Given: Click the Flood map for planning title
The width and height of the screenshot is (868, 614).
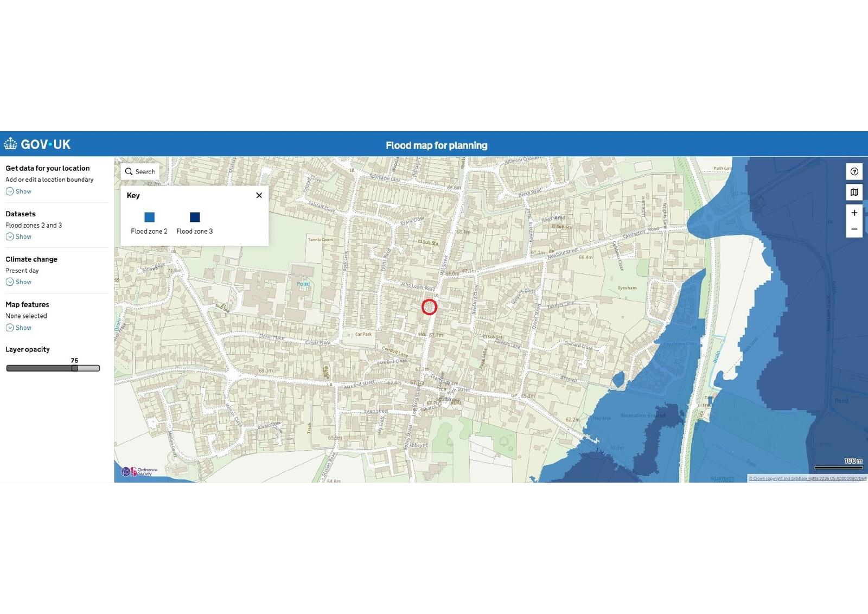Looking at the screenshot, I should coord(436,145).
